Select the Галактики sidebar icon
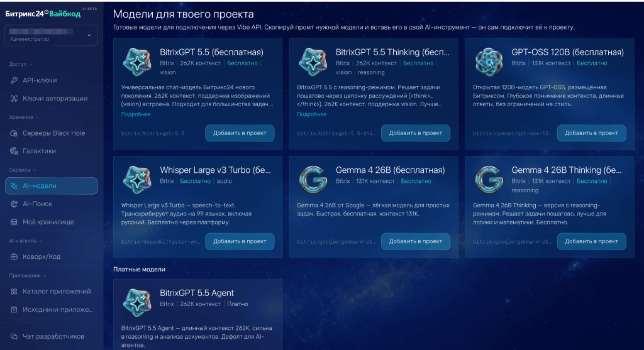 click(x=14, y=151)
